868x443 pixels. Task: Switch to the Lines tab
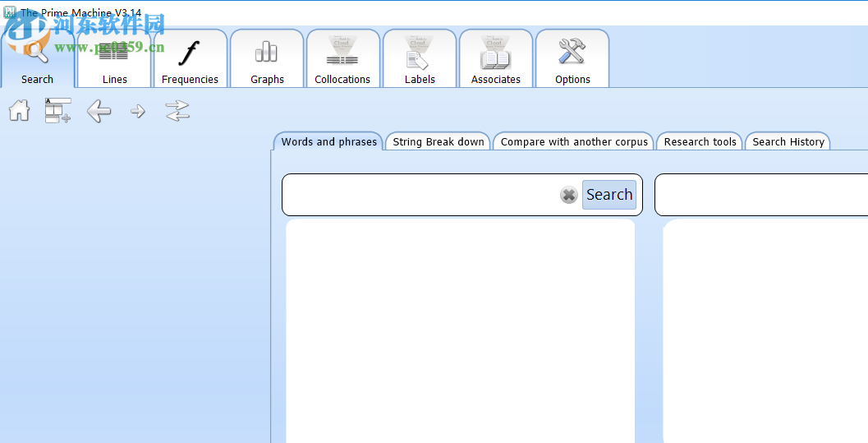coord(114,58)
